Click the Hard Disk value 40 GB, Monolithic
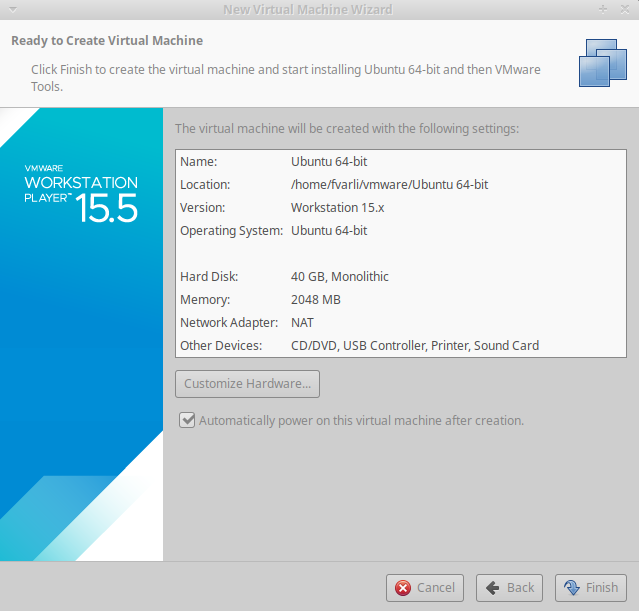Screen dimensions: 639x611 tap(339, 276)
